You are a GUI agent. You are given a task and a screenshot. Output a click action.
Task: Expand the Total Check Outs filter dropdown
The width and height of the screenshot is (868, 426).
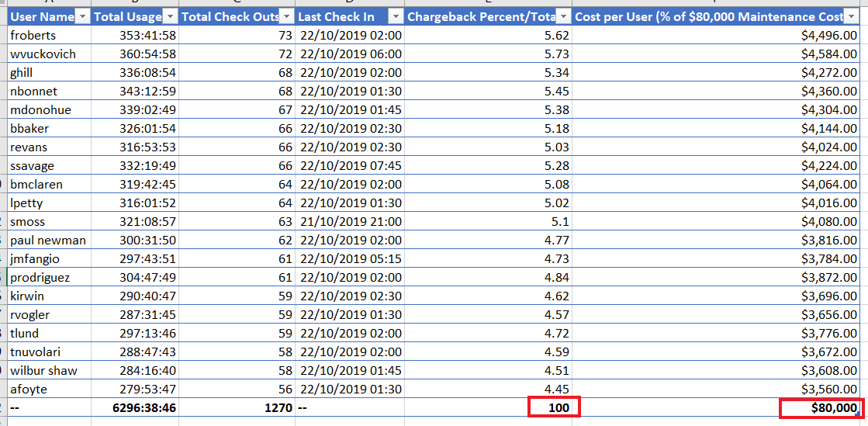(x=287, y=16)
